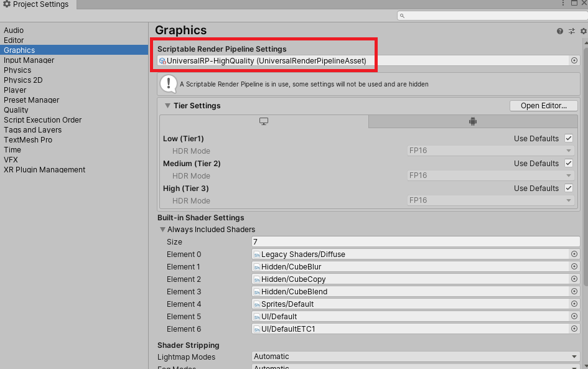This screenshot has height=369, width=588.
Task: Click the UniversalRP-HighQuality asset field
Action: 368,60
